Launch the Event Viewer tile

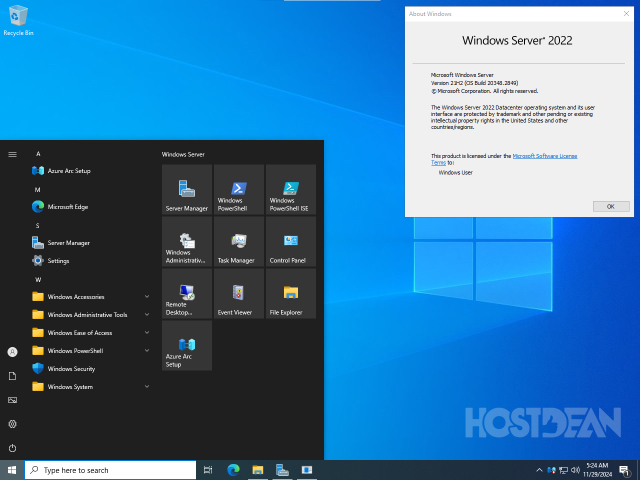tap(239, 293)
